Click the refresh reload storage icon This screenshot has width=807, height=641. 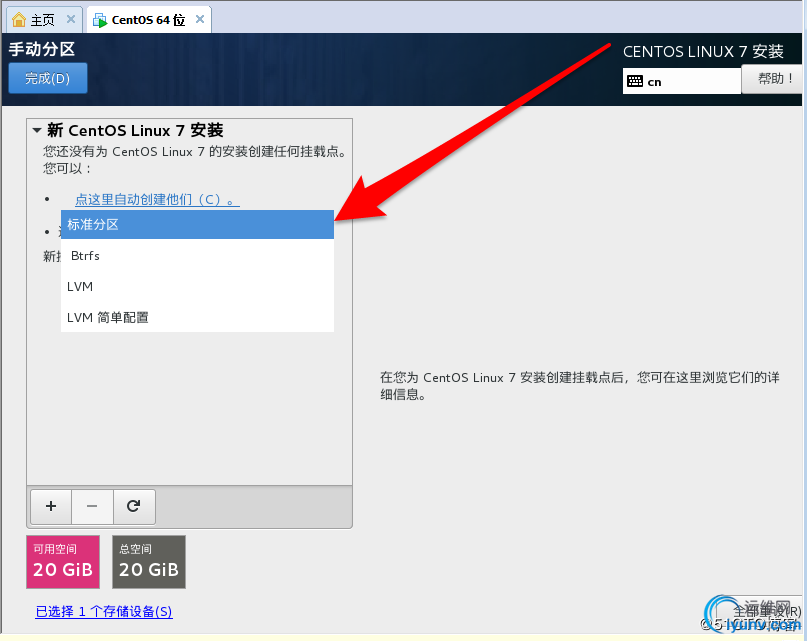click(x=134, y=507)
